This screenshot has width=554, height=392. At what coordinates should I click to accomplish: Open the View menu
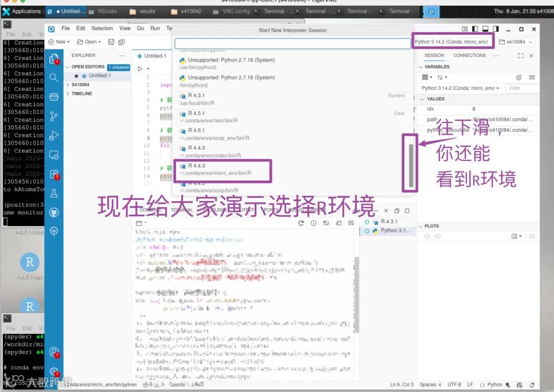click(125, 28)
